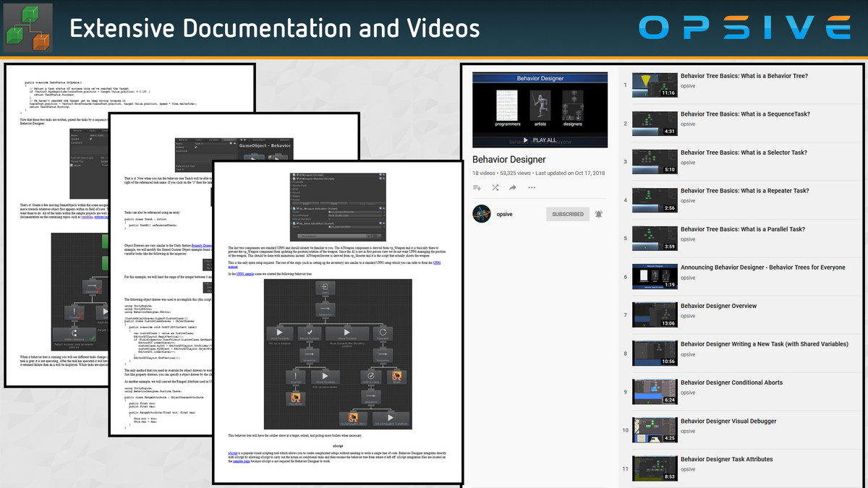Open the 4:25 Visual Debugger thumbnail
This screenshot has height=488, width=868.
[x=655, y=430]
